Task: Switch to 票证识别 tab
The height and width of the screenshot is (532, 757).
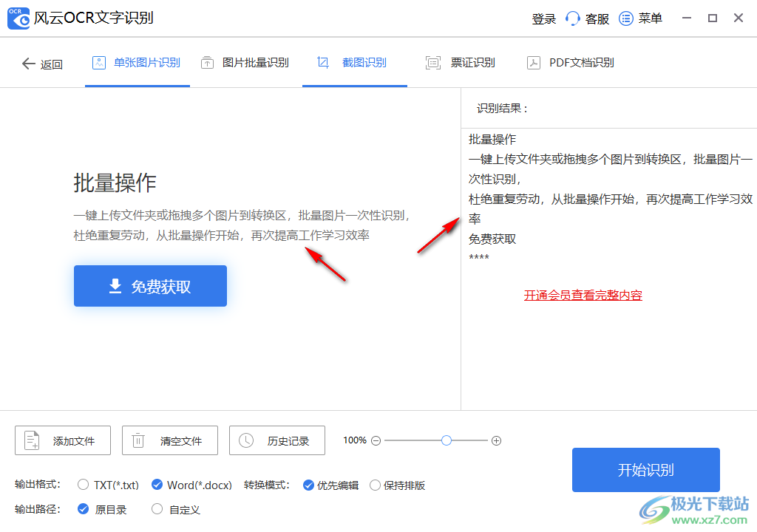Action: (461, 64)
